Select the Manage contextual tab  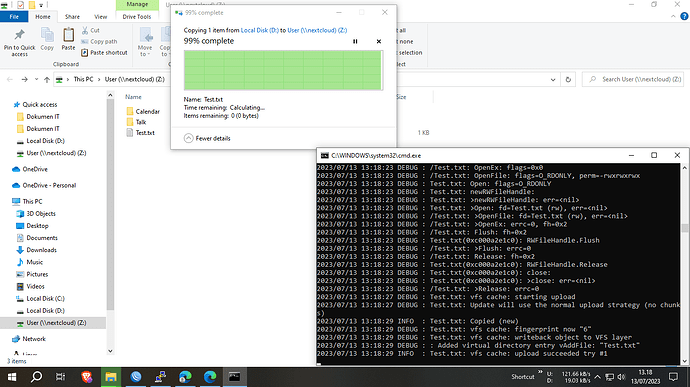[137, 4]
